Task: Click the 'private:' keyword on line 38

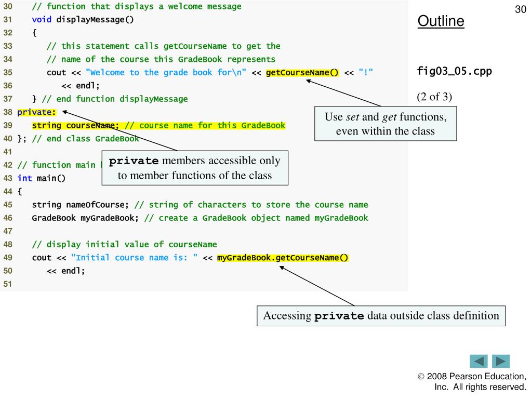Action: click(x=37, y=112)
